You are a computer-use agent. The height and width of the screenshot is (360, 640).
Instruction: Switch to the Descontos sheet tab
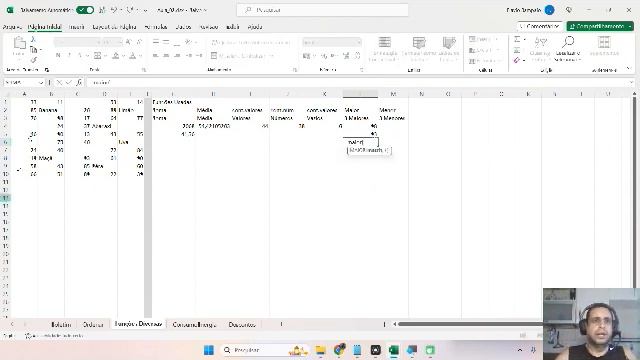(242, 324)
